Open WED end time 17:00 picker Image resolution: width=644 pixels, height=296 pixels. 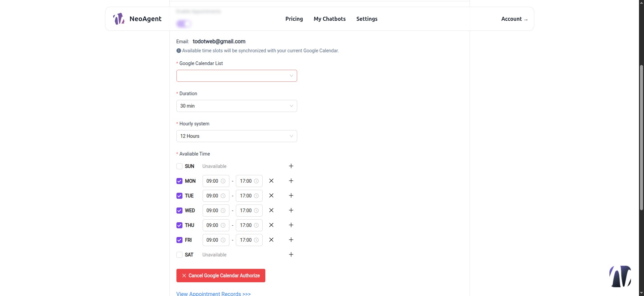tap(249, 211)
